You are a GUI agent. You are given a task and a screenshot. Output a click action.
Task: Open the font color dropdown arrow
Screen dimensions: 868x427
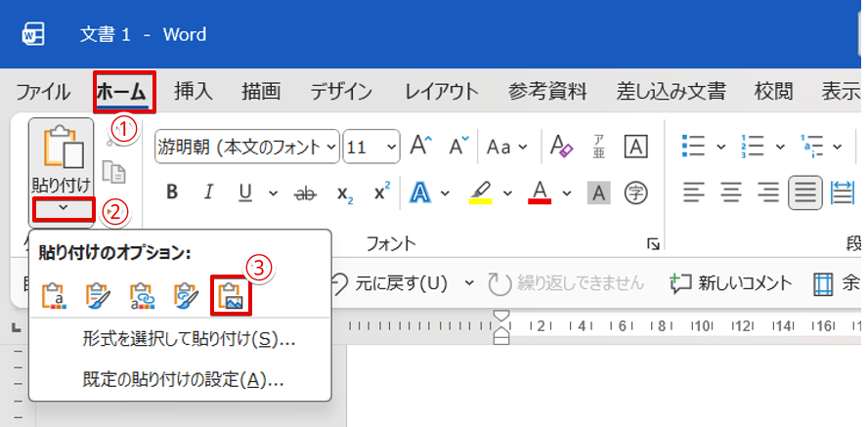click(x=566, y=193)
